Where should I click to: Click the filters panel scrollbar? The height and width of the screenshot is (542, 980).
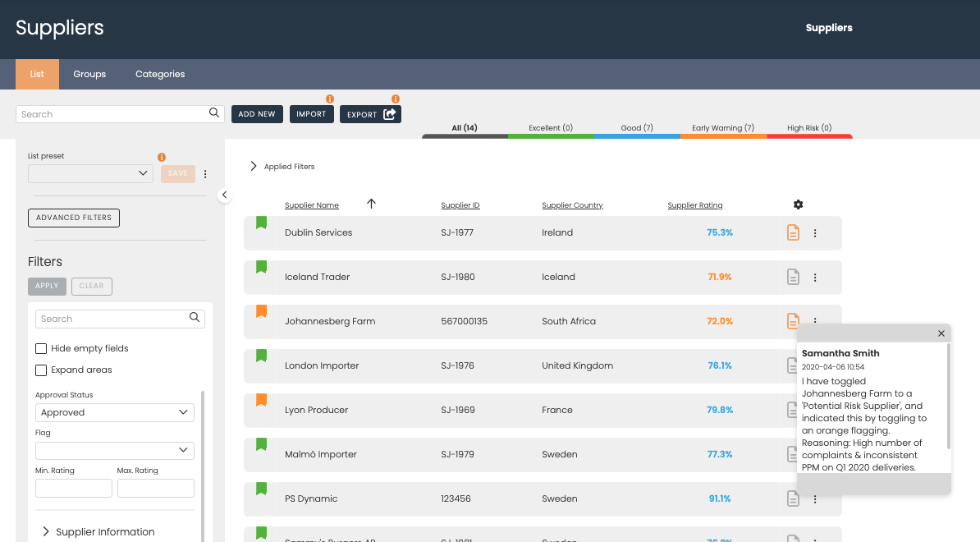[203, 466]
